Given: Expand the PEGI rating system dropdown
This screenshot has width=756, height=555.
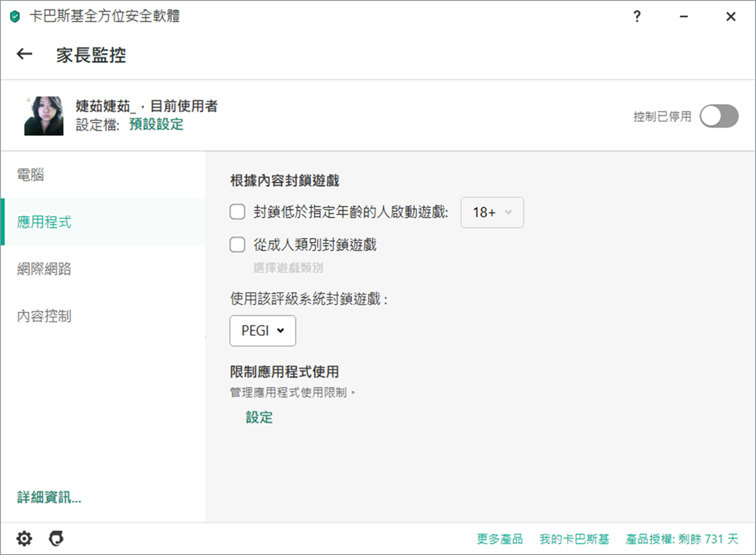Looking at the screenshot, I should point(262,331).
